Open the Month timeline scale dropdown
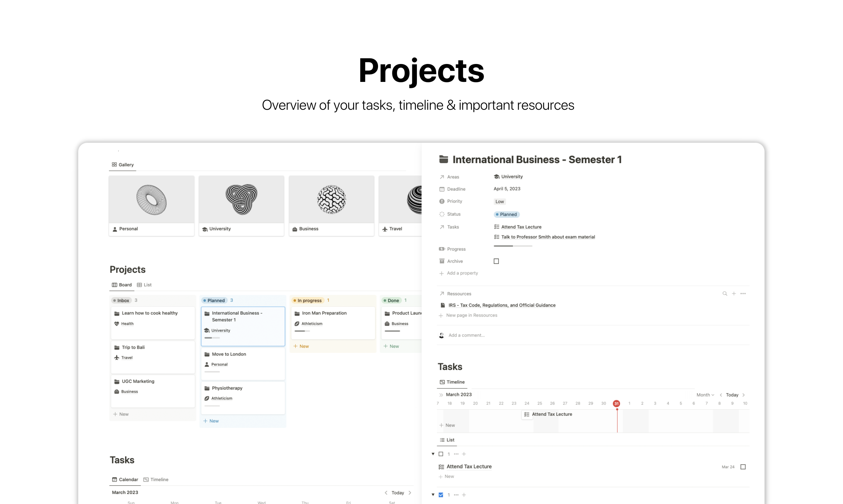The width and height of the screenshot is (843, 504). 705,395
